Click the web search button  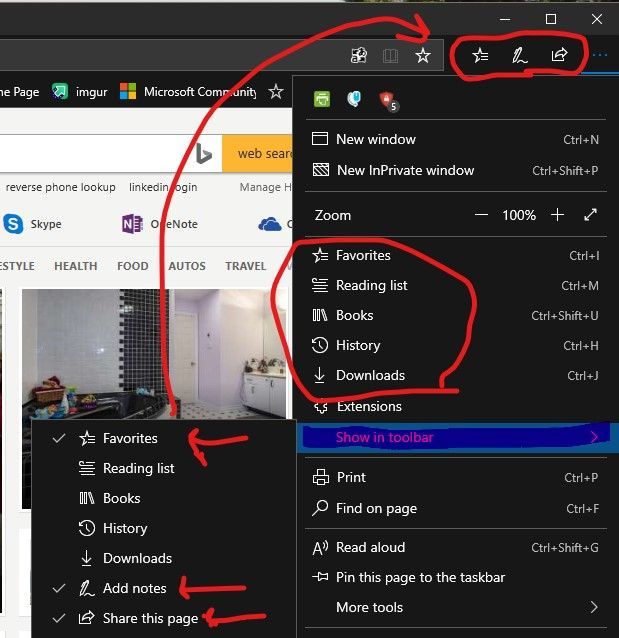point(257,154)
